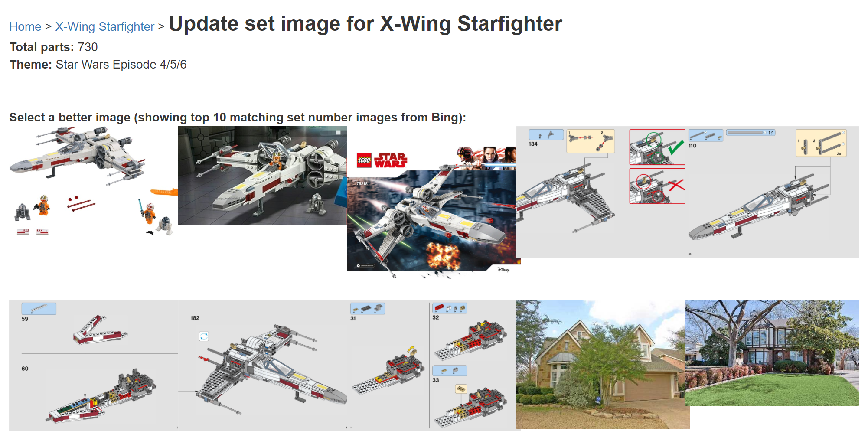Select the instruction step 134 image

(x=601, y=192)
